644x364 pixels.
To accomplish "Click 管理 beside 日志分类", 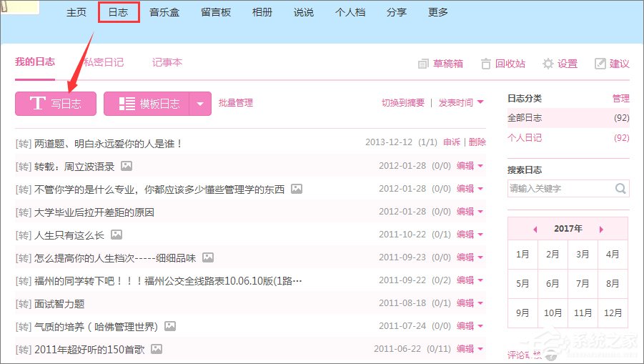I will pos(620,98).
